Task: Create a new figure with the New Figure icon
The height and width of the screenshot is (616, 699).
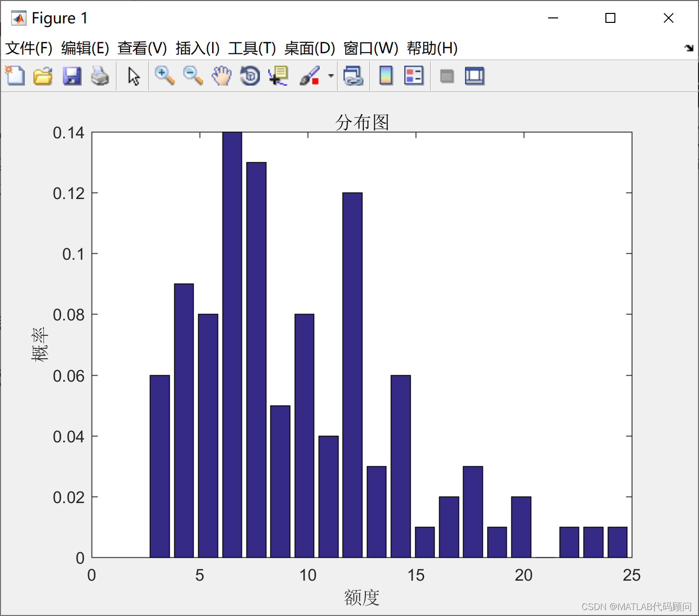Action: [14, 76]
